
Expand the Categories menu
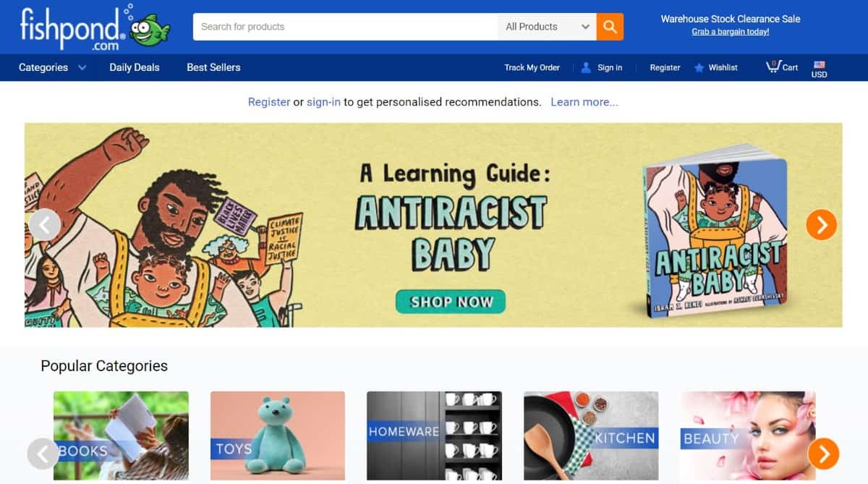click(52, 67)
